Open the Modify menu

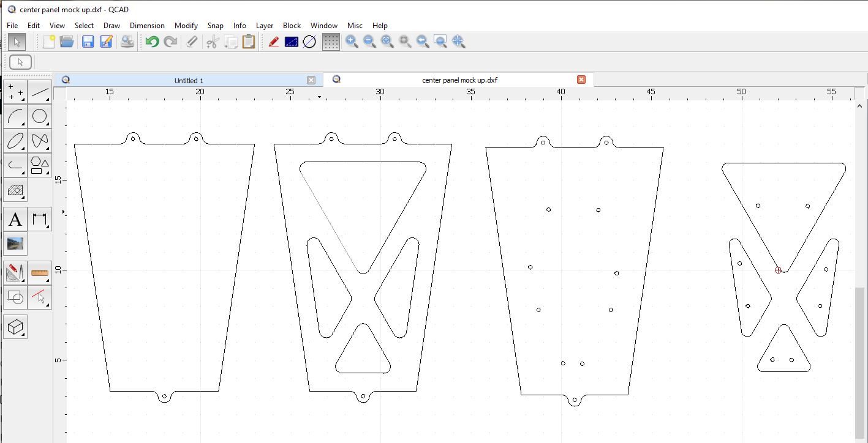point(186,26)
